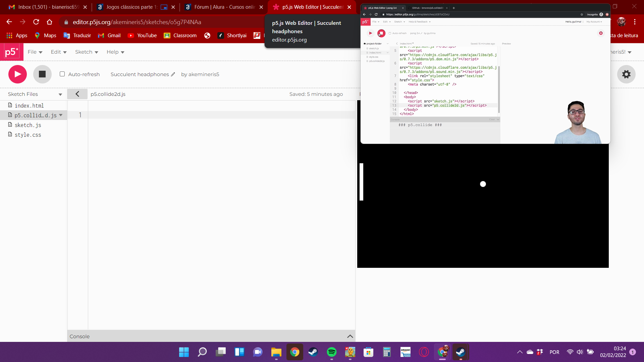Open the YouTube bookmark
This screenshot has width=644, height=362.
(x=142, y=36)
